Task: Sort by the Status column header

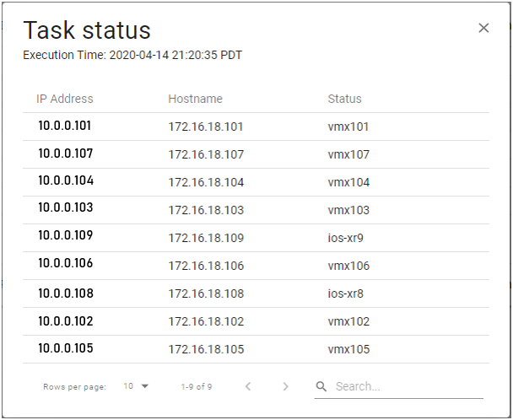Action: [x=344, y=99]
